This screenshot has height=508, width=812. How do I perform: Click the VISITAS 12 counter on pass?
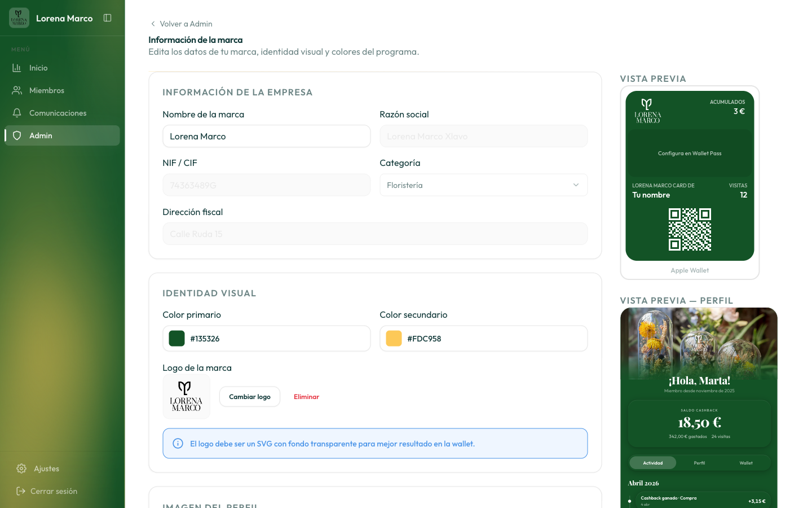pyautogui.click(x=738, y=191)
